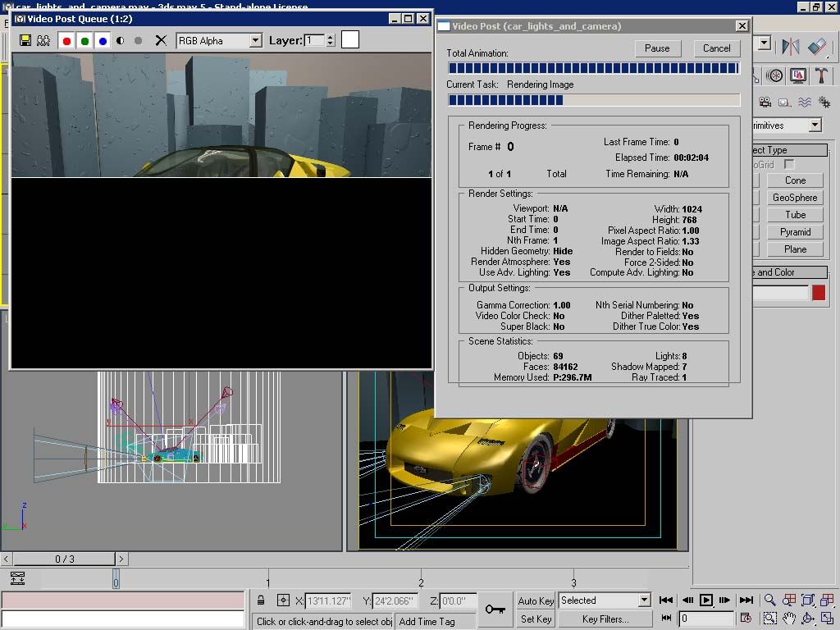Expand the primitives type dropdown
This screenshot has height=630, width=840.
click(x=815, y=126)
